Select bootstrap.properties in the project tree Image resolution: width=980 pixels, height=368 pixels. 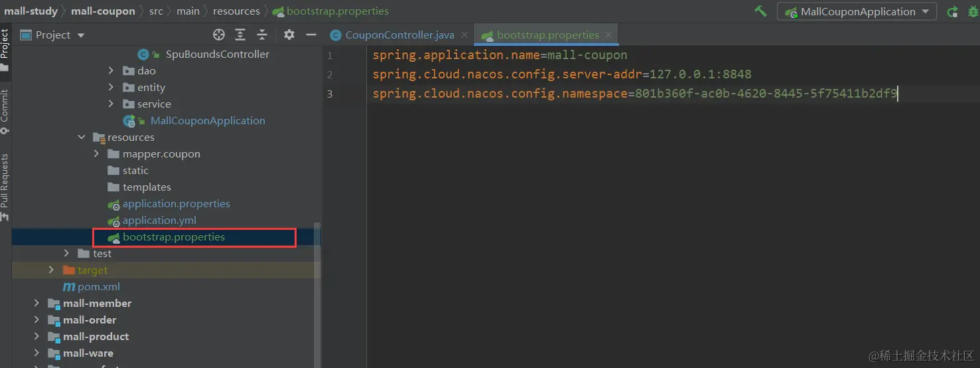(174, 237)
